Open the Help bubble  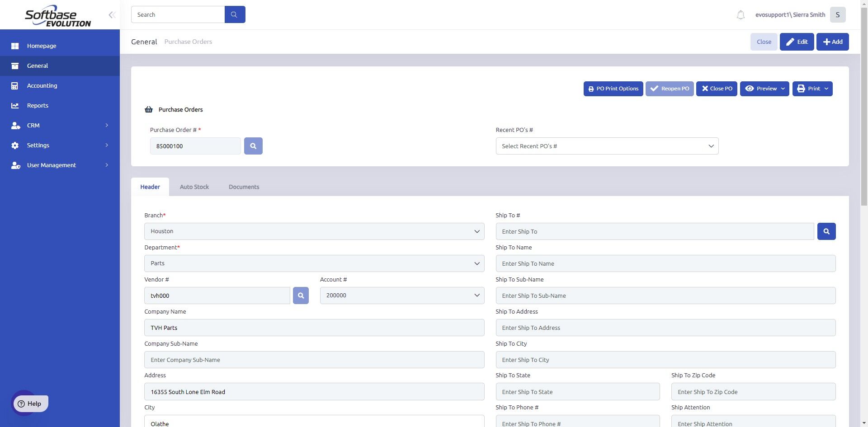[x=30, y=404]
